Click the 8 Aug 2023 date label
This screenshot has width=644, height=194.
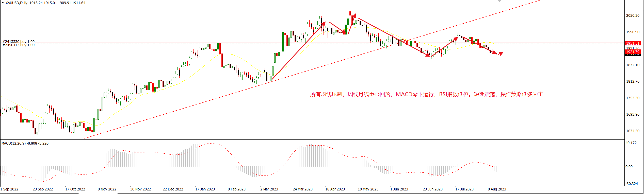(x=497, y=189)
